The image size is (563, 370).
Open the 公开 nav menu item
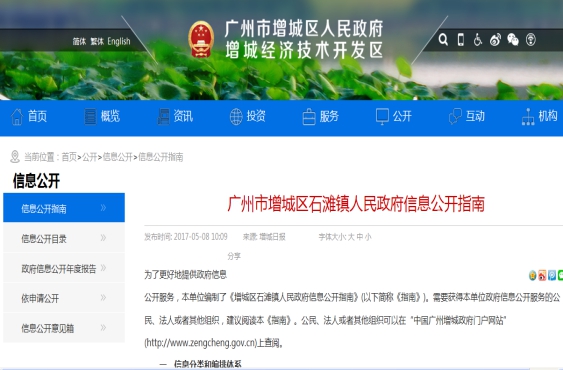[402, 116]
